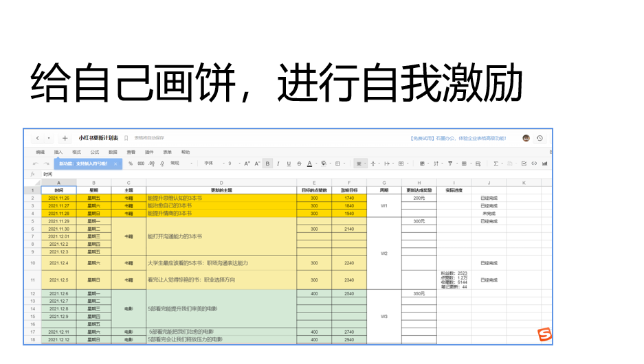Viewport: 644px width, 364px height.
Task: Expand the font size 9 dropdown
Action: coord(232,163)
